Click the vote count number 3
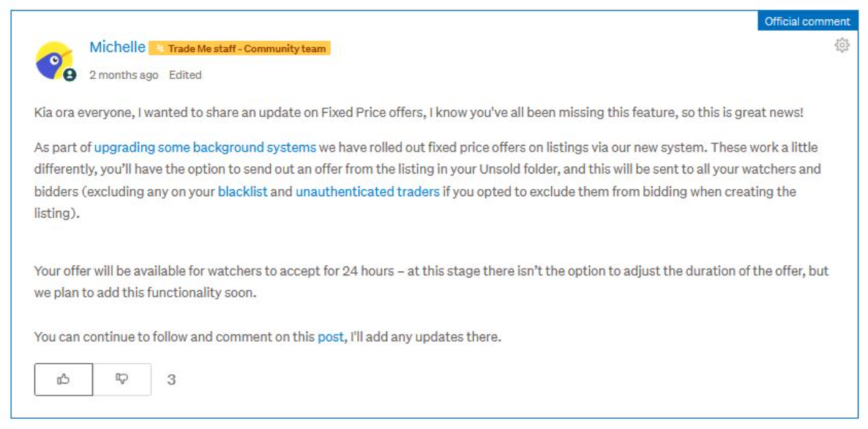 [171, 380]
